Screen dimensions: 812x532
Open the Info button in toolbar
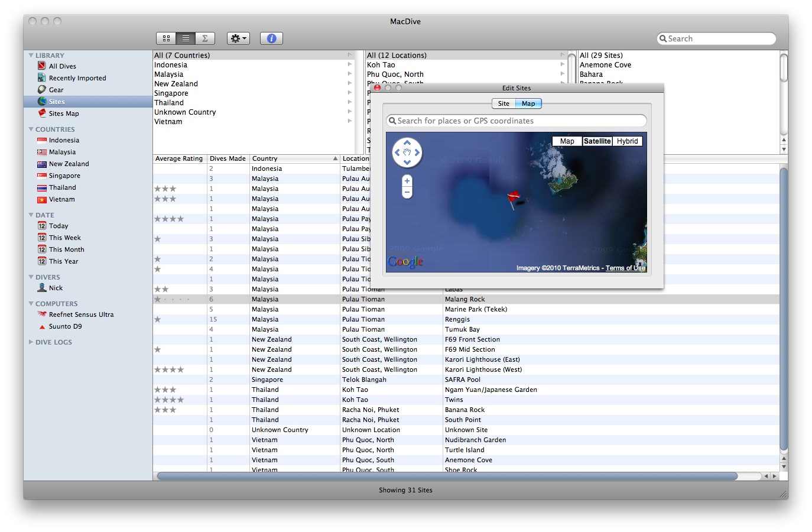point(271,38)
